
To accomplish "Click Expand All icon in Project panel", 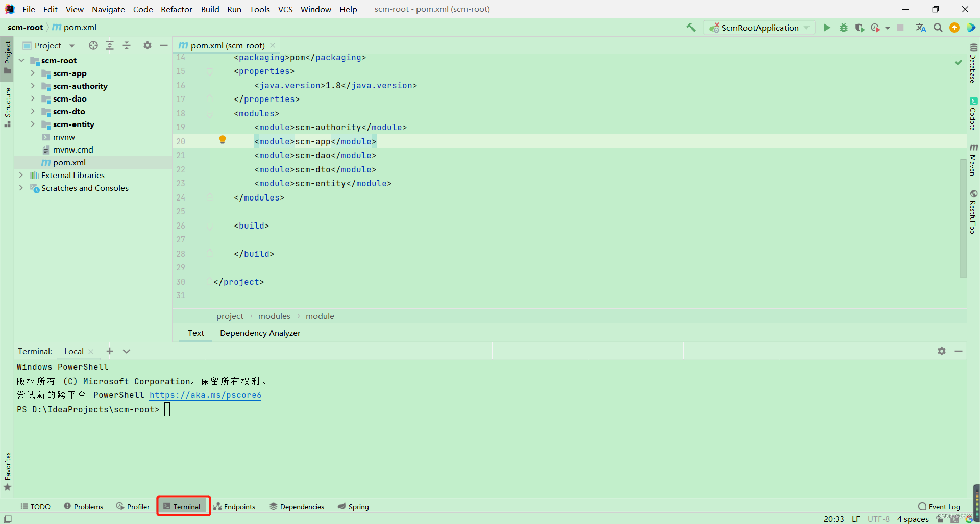I will pyautogui.click(x=110, y=45).
